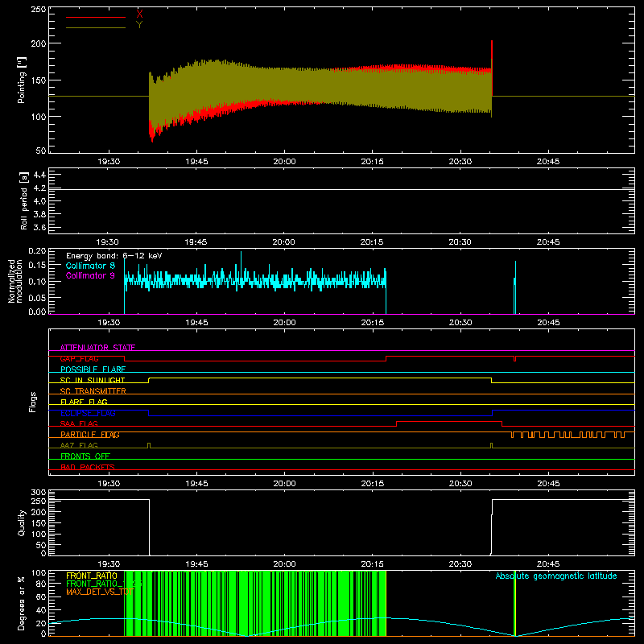
Task: Click 'Absolute geomagnetic latitude' label
Action: 556,576
